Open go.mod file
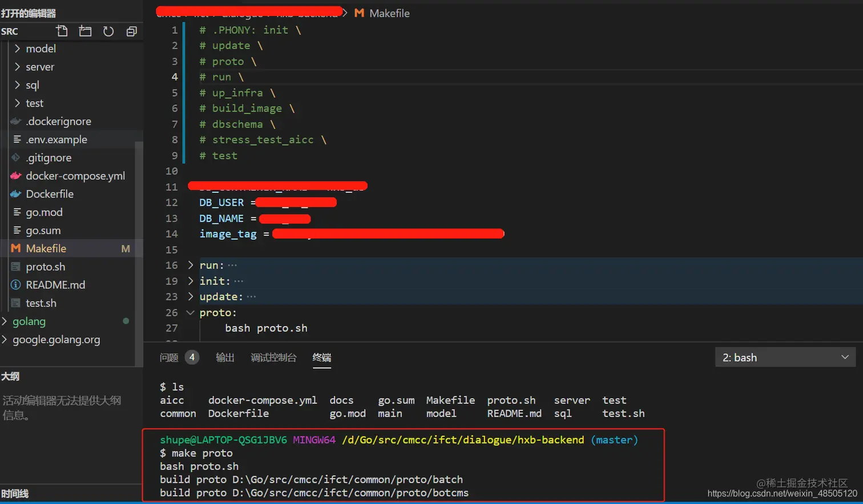This screenshot has height=504, width=863. pyautogui.click(x=44, y=212)
